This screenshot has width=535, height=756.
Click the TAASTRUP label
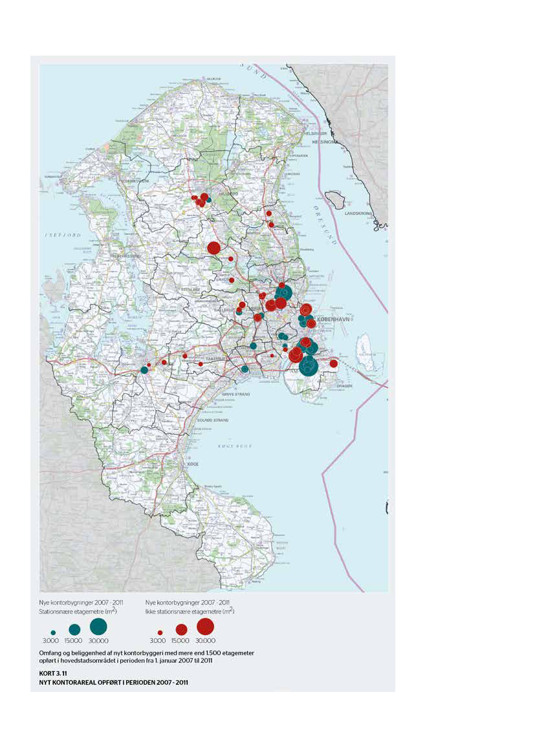click(214, 359)
